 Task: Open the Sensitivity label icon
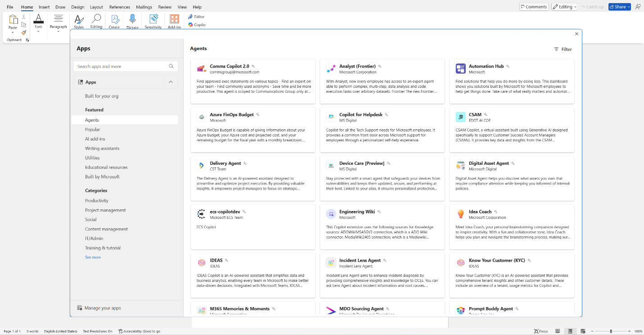coord(153,19)
